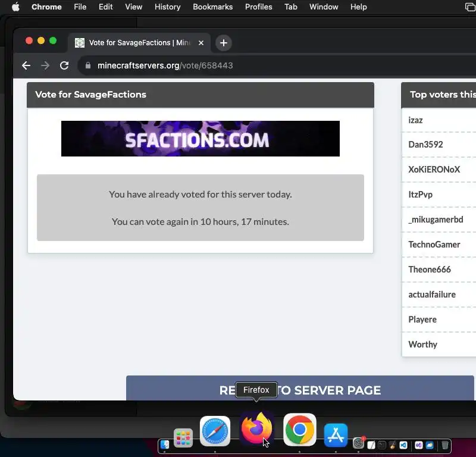Image resolution: width=476 pixels, height=457 pixels.
Task: Open TextEdit from the Dock
Action: coord(371,445)
